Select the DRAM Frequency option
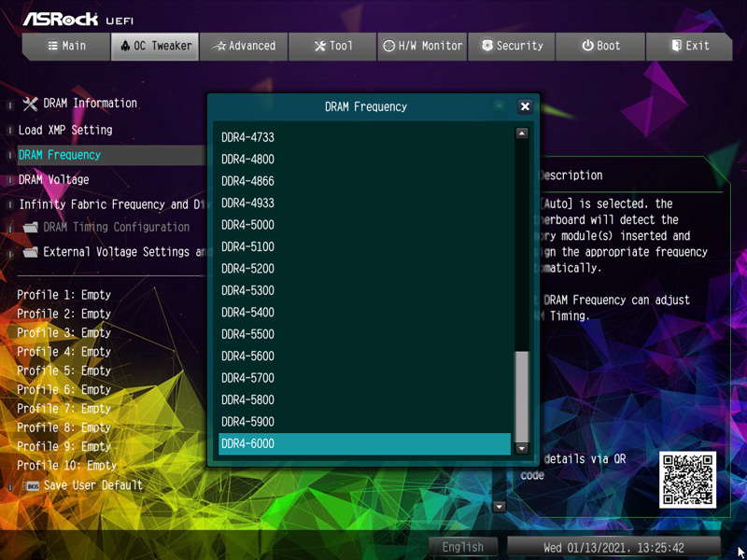Screen dimensions: 747x560 [x=112, y=155]
